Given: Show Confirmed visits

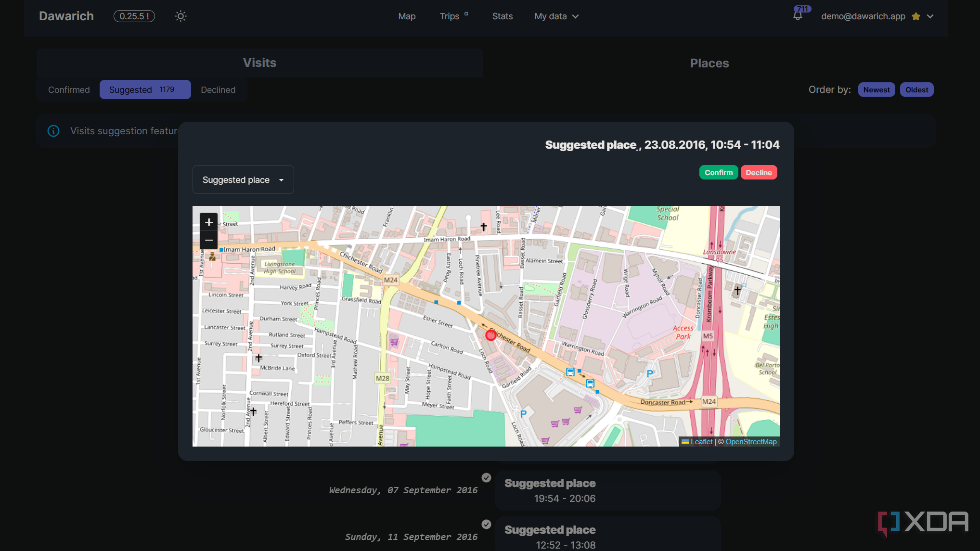Looking at the screenshot, I should (x=69, y=90).
